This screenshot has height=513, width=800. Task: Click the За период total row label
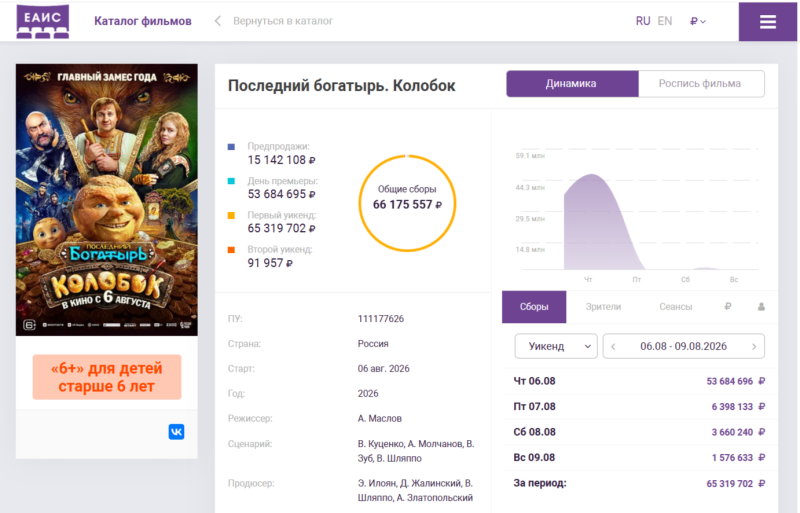[x=540, y=483]
